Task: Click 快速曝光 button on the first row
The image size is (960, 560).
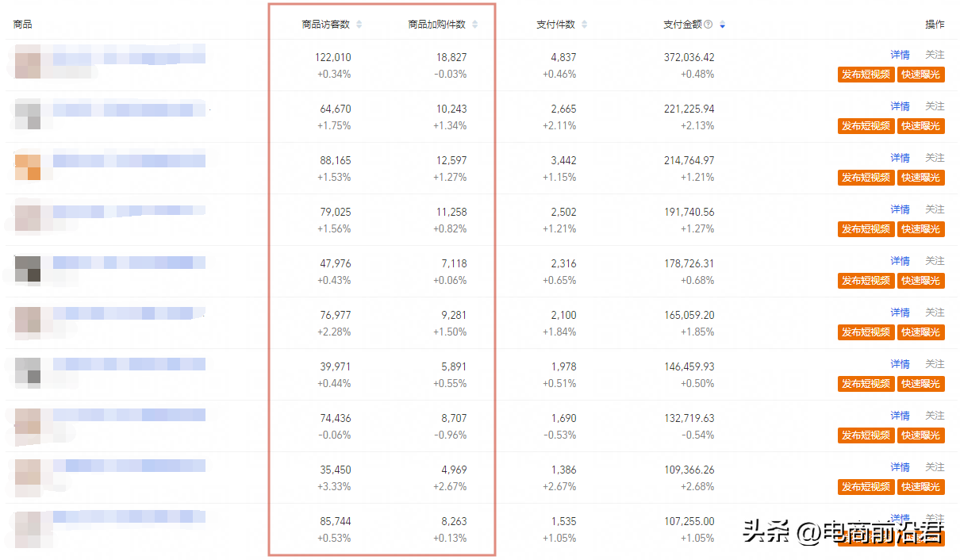Action: pyautogui.click(x=920, y=75)
